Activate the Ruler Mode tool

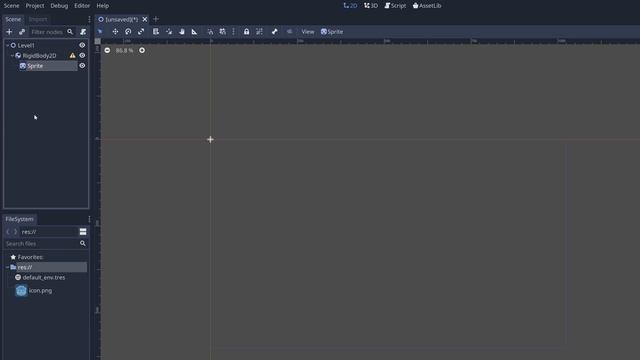194,31
